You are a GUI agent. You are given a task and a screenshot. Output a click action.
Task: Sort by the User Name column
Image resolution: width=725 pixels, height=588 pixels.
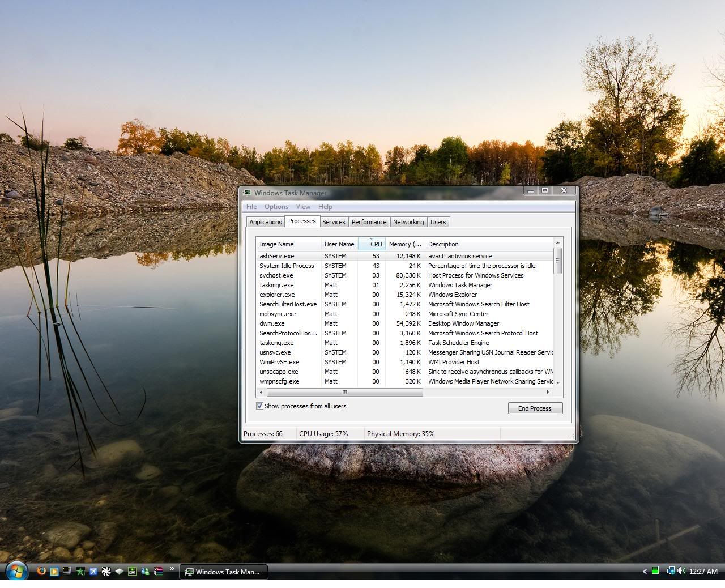[x=339, y=244]
